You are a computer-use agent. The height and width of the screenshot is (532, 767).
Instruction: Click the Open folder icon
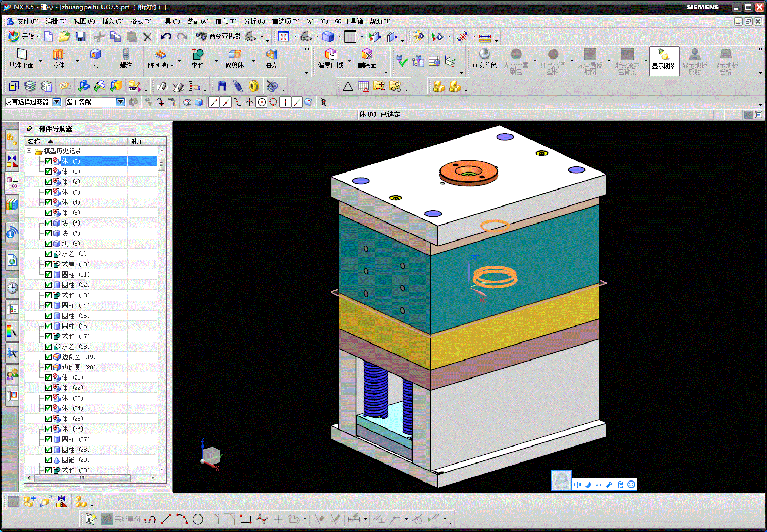click(64, 37)
